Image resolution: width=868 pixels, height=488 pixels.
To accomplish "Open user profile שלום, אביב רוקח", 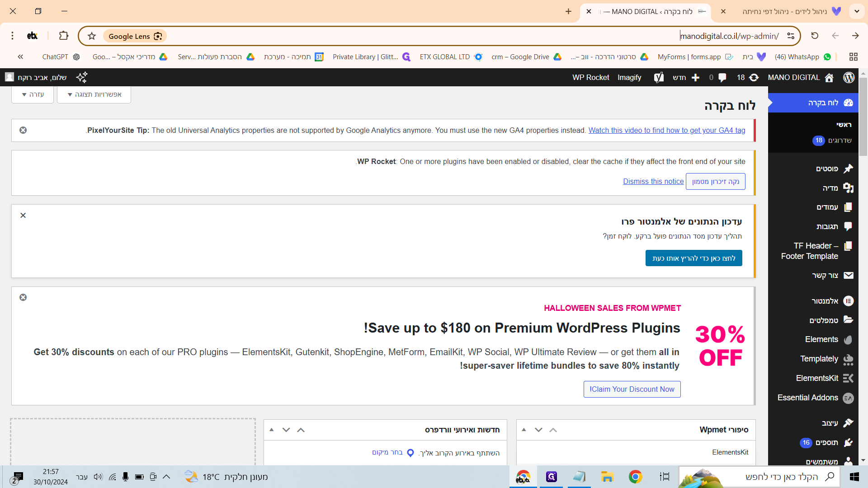I will (36, 77).
